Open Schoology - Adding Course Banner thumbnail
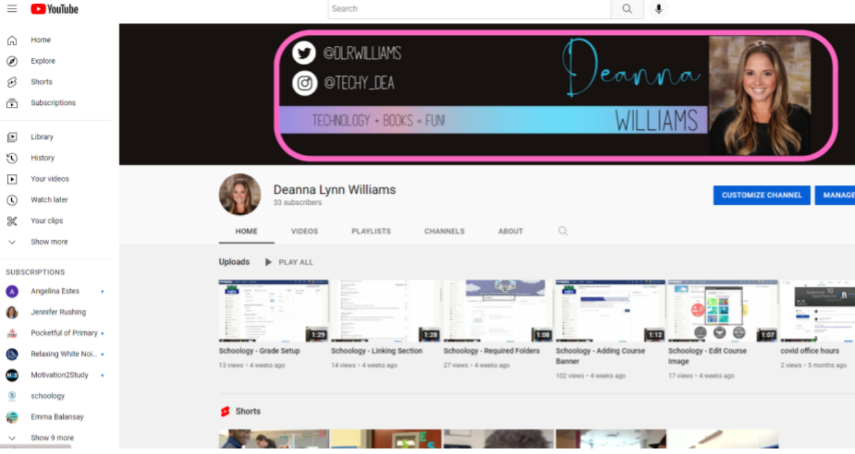Image resolution: width=855 pixels, height=454 pixels. 610,311
